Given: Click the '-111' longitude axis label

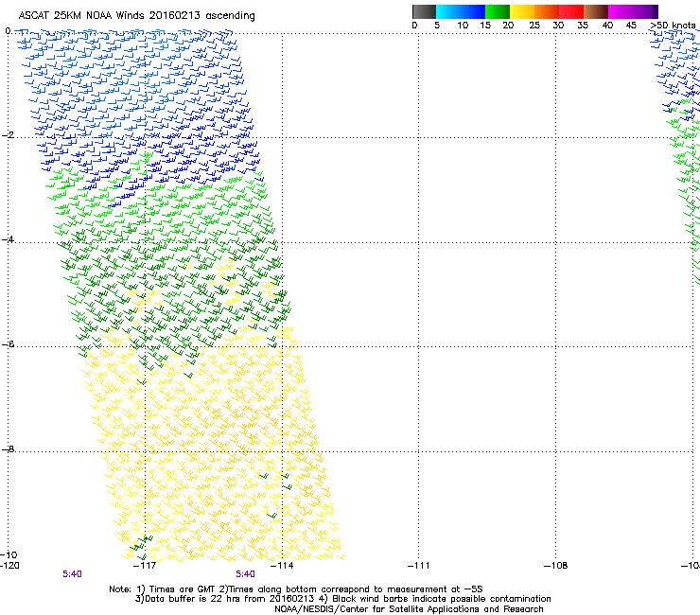Looking at the screenshot, I should pos(419,566).
